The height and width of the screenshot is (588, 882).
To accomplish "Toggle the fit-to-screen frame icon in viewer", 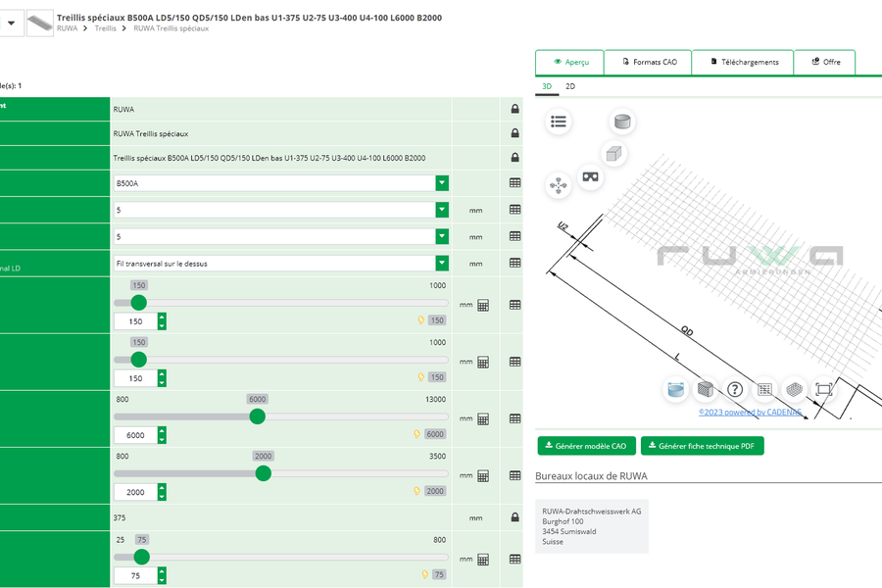I will point(823,389).
